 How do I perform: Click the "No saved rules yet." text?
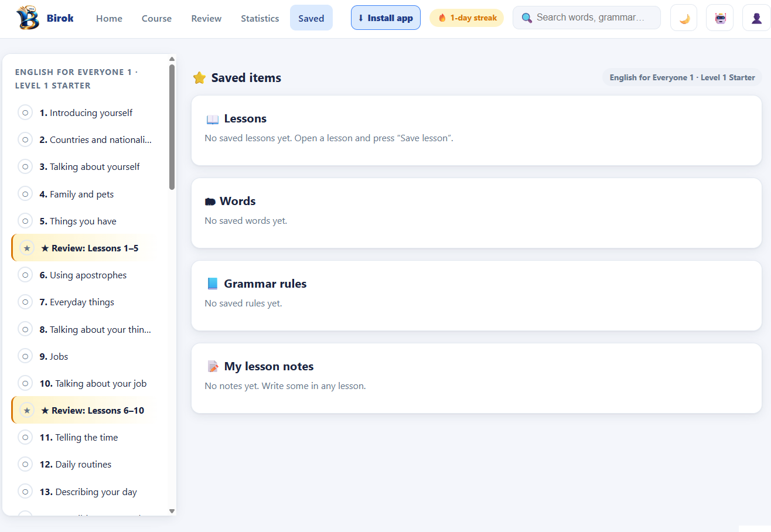click(x=243, y=303)
